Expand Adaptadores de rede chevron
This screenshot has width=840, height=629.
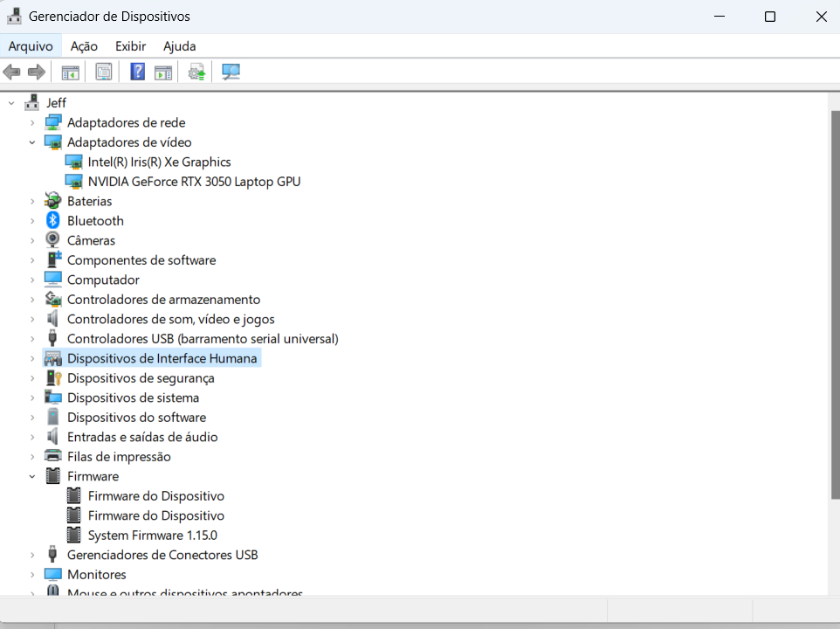coord(32,122)
